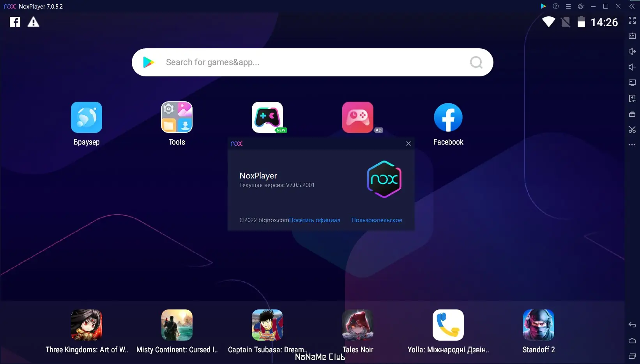The image size is (640, 364).
Task: Open the Браузер app
Action: [87, 117]
